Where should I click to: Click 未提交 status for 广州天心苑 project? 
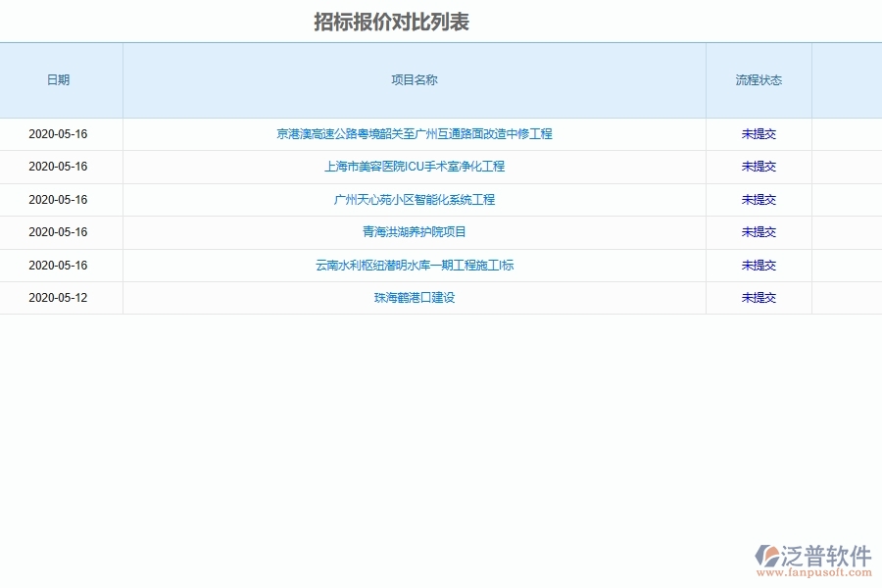[x=759, y=199]
